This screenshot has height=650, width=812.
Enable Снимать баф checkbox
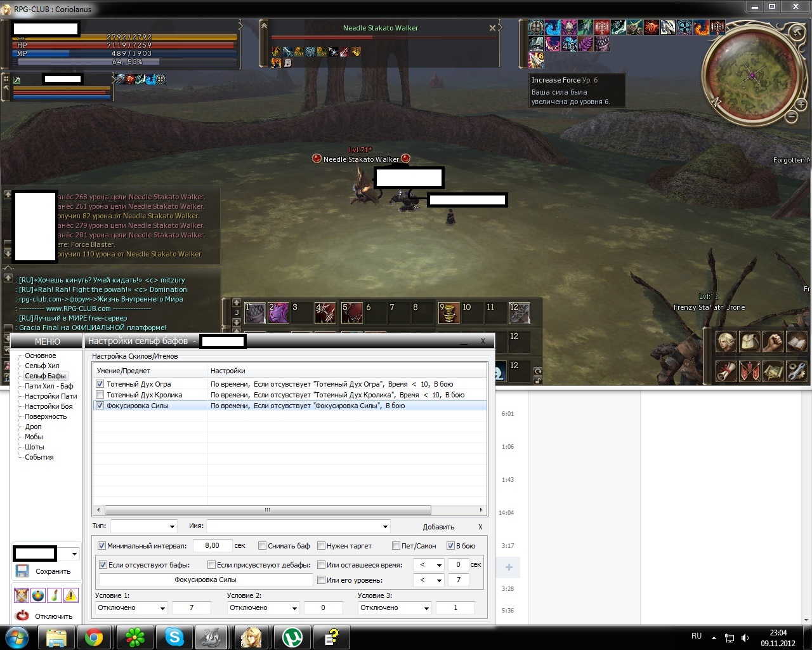262,546
